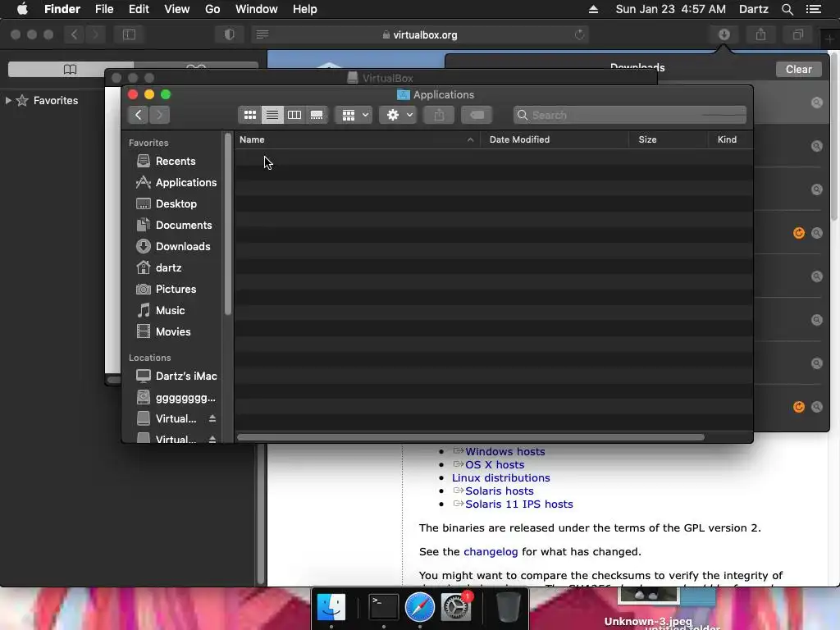Click Safari privacy shield icon
Screen dimensions: 840x630
(230, 34)
